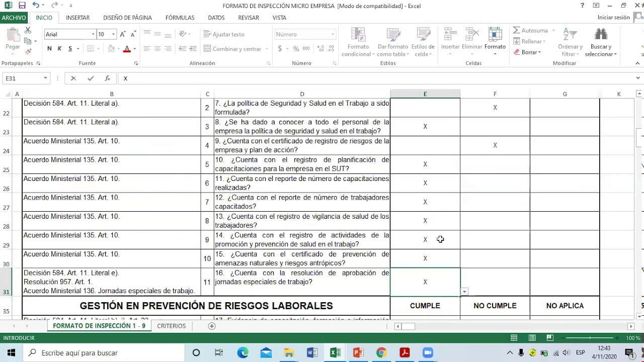
Task: Open the CRITERIOS sheet tab
Action: point(172,326)
